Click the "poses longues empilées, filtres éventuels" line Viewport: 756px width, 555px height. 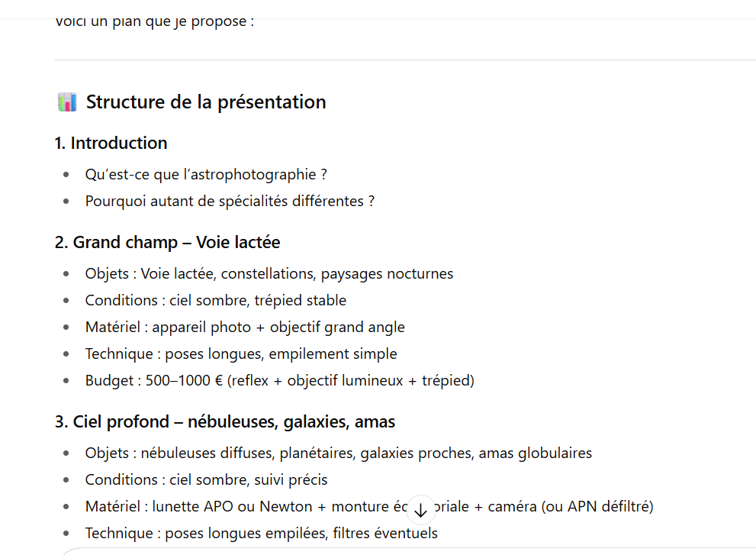261,533
